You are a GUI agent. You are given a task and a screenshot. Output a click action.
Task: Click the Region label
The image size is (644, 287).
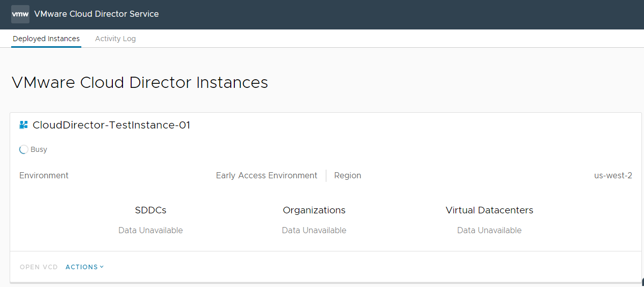click(x=348, y=175)
